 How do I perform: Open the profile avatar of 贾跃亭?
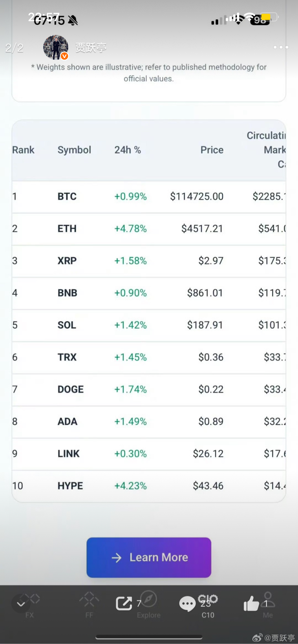click(55, 47)
